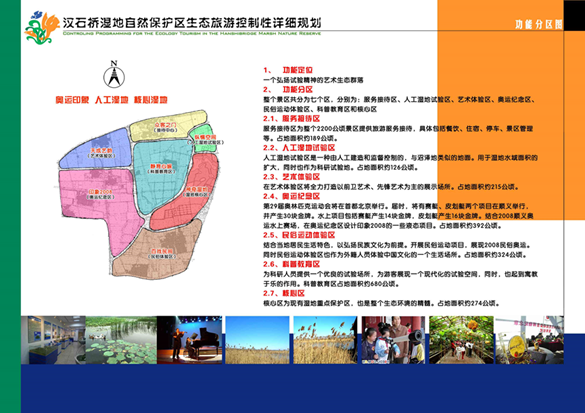Select the small green 人工湿地试验区 zone
The height and width of the screenshot is (413, 585).
click(203, 139)
